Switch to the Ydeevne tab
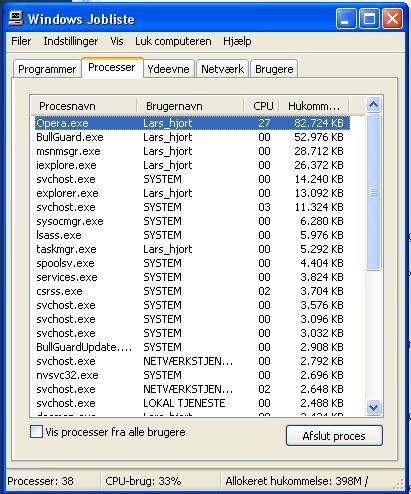Viewport: 411px width, 494px height. click(168, 69)
